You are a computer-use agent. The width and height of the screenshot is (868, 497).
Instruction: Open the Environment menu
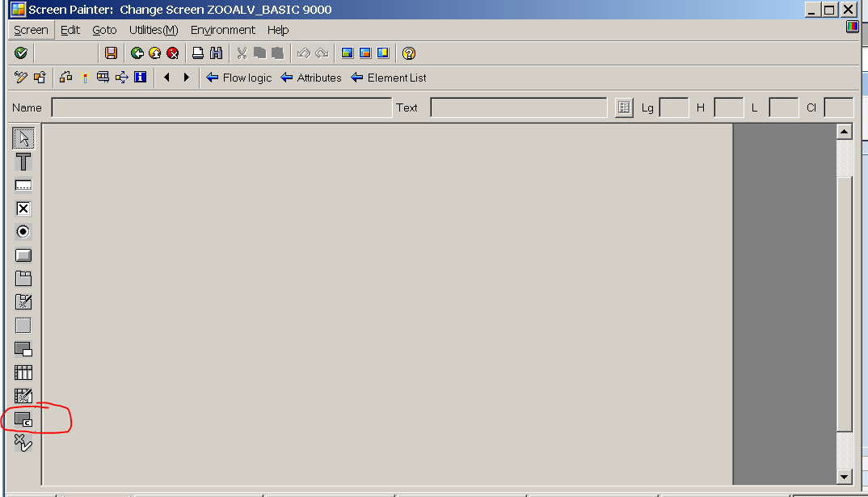pos(223,30)
